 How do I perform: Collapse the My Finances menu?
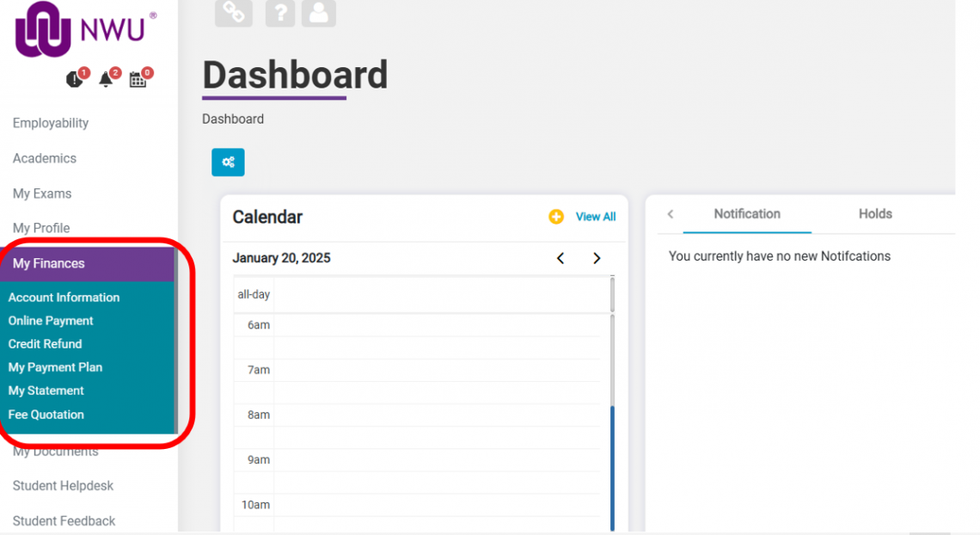point(49,263)
